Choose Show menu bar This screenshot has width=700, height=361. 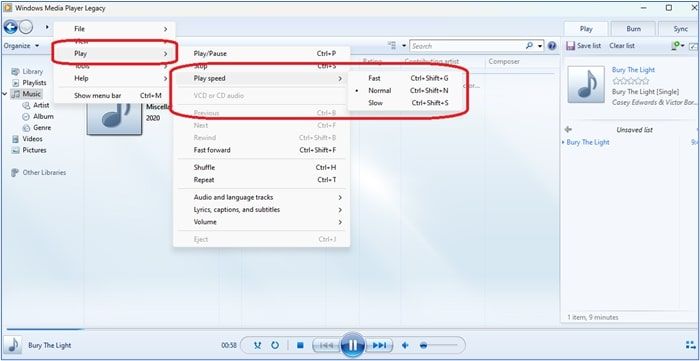115,95
